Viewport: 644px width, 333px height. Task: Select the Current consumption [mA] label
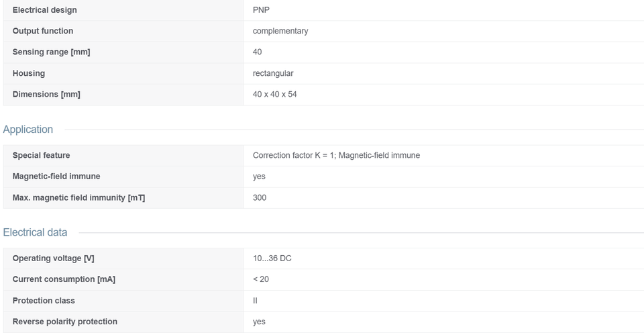[64, 279]
